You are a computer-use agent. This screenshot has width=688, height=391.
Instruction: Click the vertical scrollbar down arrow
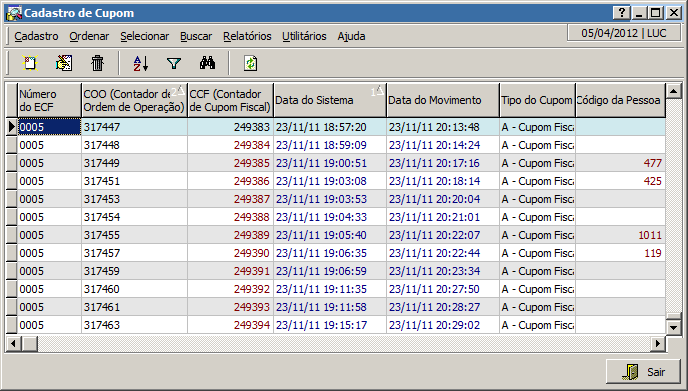[x=673, y=327]
